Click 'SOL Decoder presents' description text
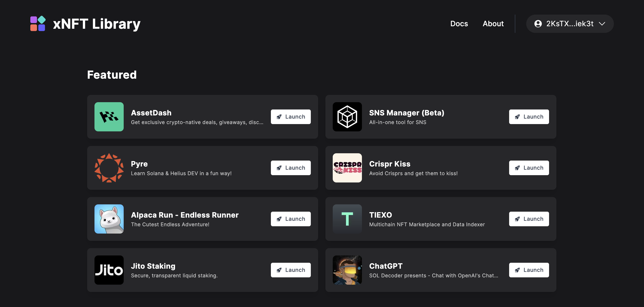644x307 pixels. click(x=434, y=275)
